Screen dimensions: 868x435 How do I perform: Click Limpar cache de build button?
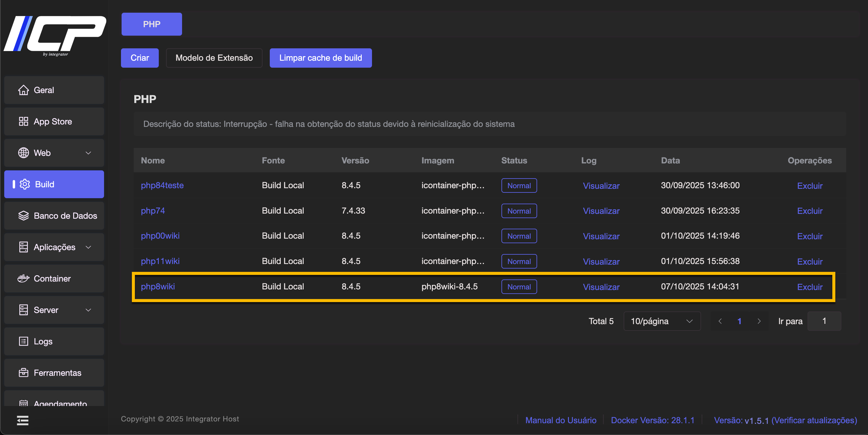click(321, 58)
